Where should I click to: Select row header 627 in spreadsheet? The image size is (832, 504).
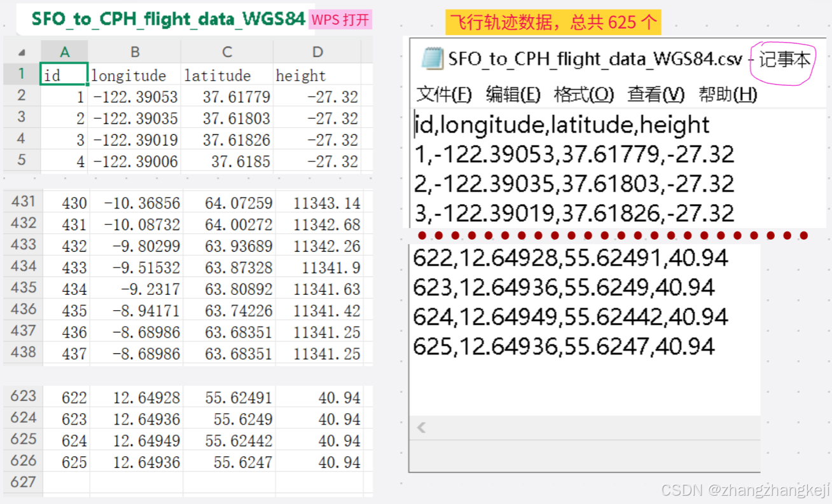(x=22, y=482)
